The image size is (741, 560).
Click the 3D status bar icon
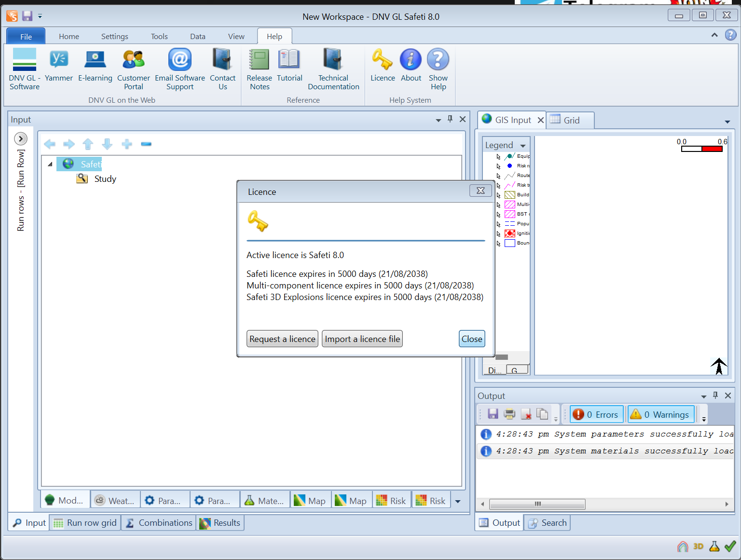(x=698, y=546)
